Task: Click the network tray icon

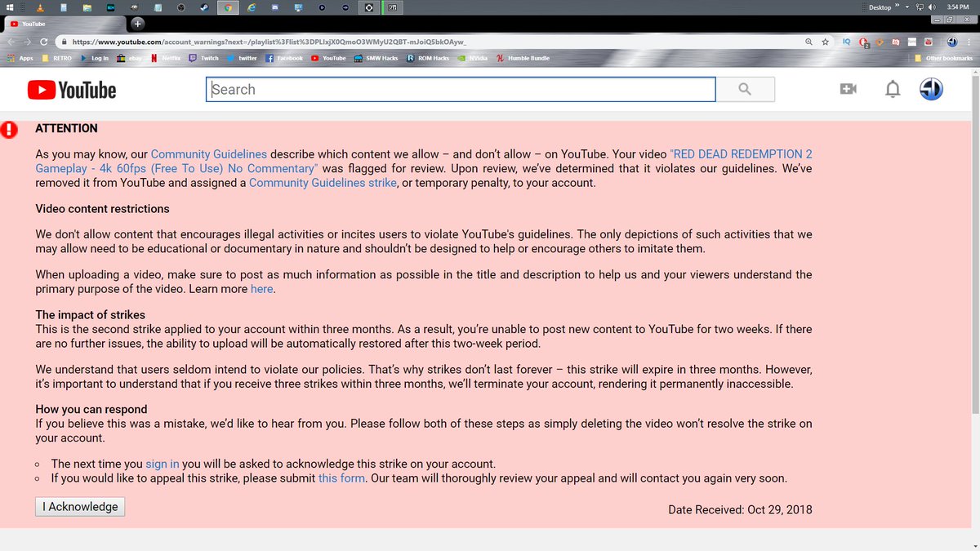Action: (x=920, y=7)
